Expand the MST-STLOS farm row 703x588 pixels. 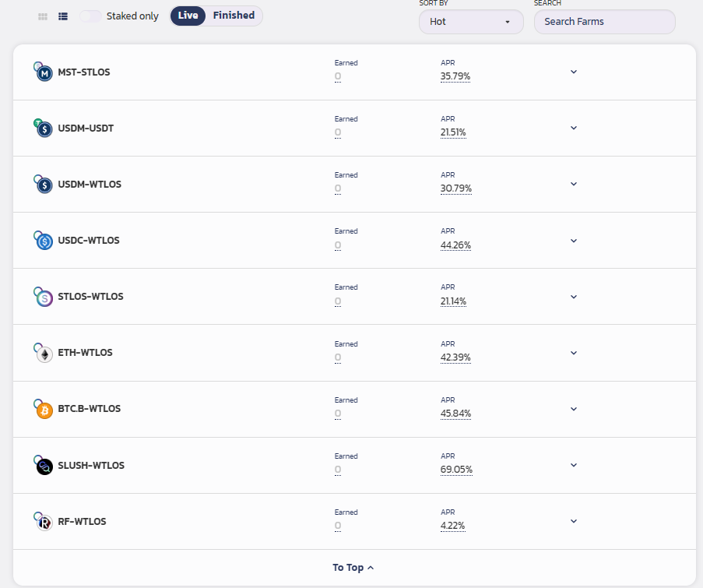click(x=574, y=72)
